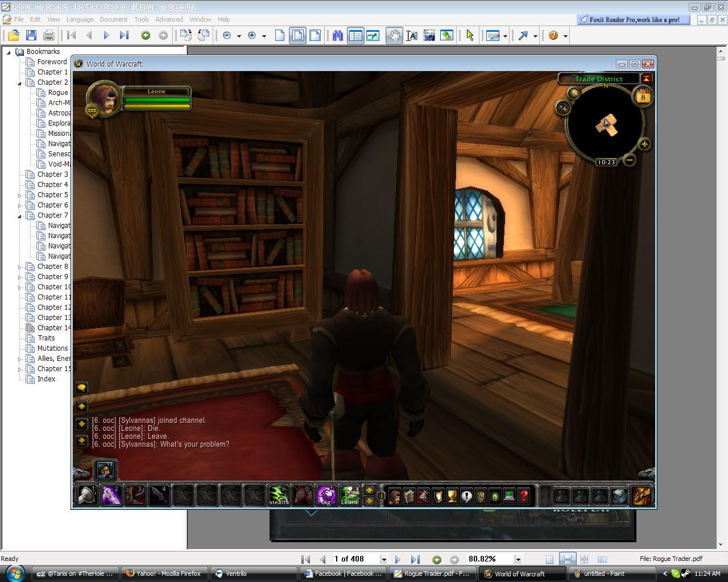The width and height of the screenshot is (728, 582).
Task: Click the Gig ability on action bar
Action: 326,495
